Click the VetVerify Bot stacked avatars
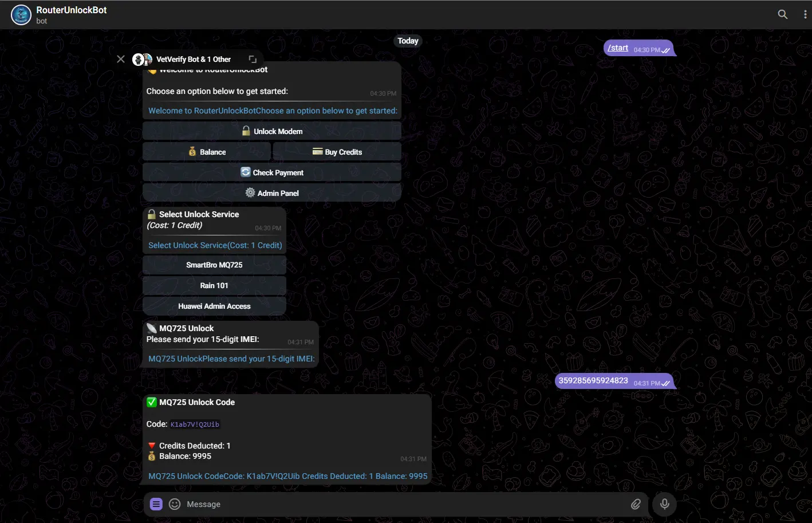This screenshot has width=812, height=523. coord(142,60)
